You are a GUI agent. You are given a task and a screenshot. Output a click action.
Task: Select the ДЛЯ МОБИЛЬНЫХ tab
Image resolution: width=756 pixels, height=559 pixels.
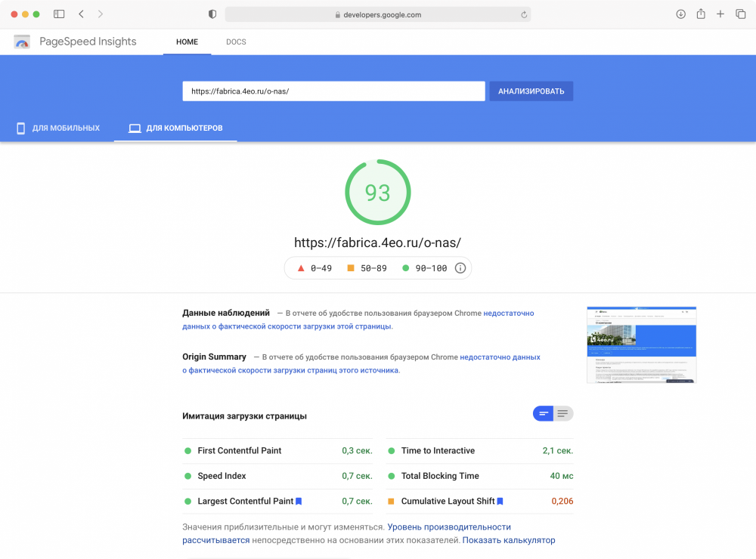tap(58, 128)
